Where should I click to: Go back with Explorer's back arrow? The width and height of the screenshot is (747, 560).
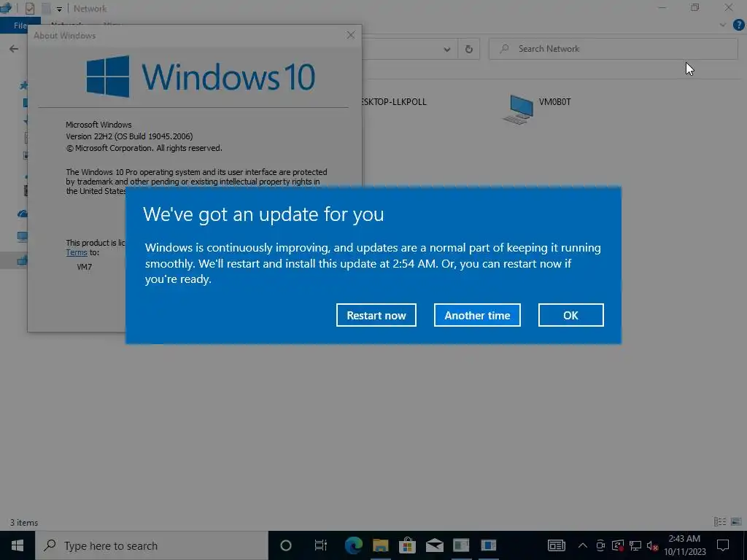14,49
